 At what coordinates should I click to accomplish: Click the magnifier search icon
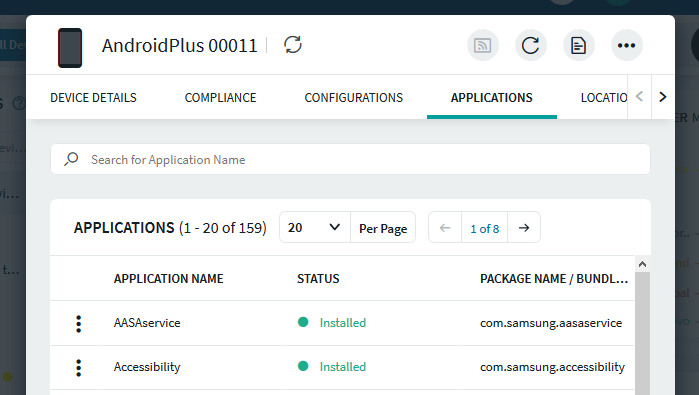pos(71,159)
